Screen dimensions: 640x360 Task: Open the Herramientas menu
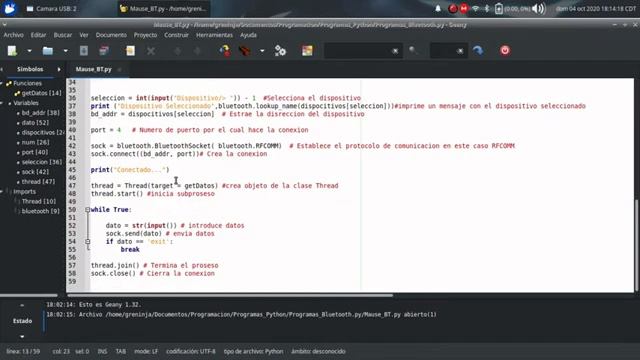tap(214, 35)
